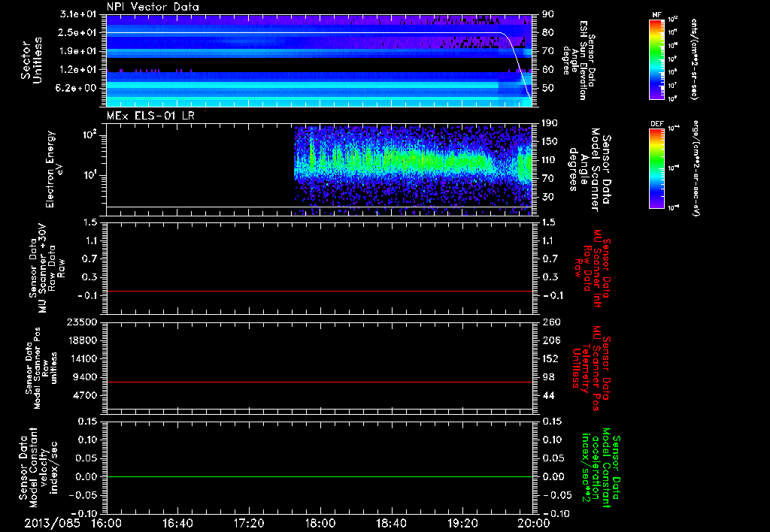Screen dimensions: 770x532
Task: Click the '14100' scanner position tick value
Action: click(81, 358)
